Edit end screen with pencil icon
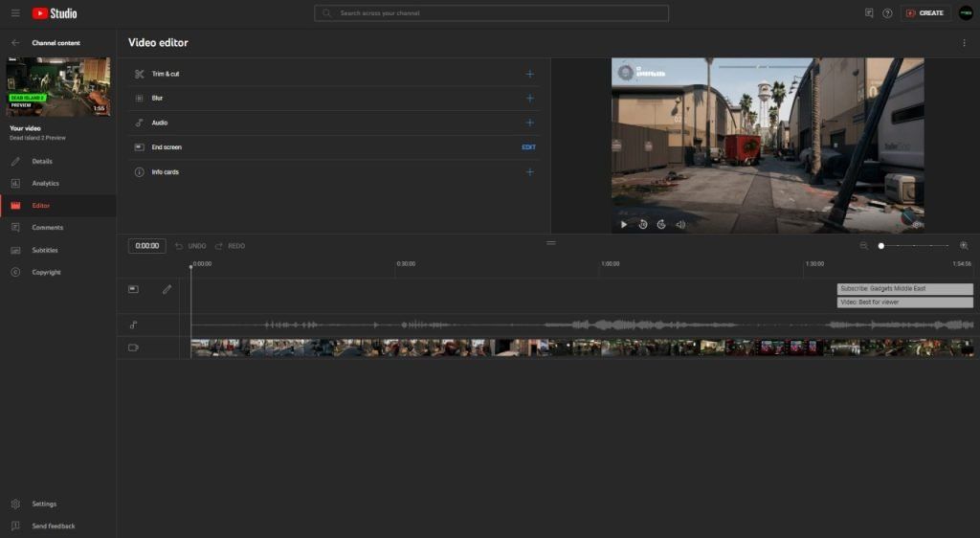This screenshot has width=980, height=538. point(167,289)
